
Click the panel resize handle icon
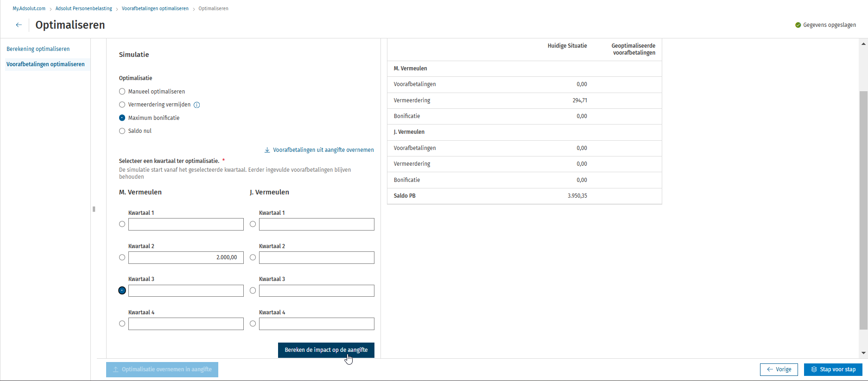pyautogui.click(x=94, y=209)
